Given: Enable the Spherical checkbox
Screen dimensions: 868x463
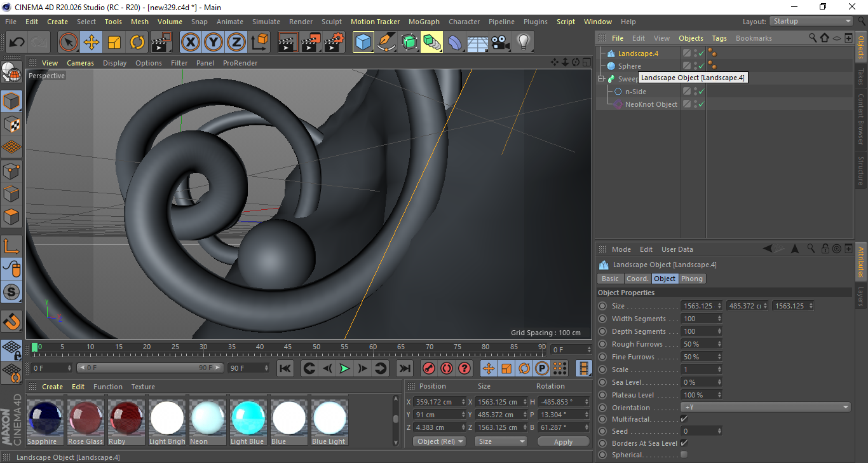Looking at the screenshot, I should [684, 455].
